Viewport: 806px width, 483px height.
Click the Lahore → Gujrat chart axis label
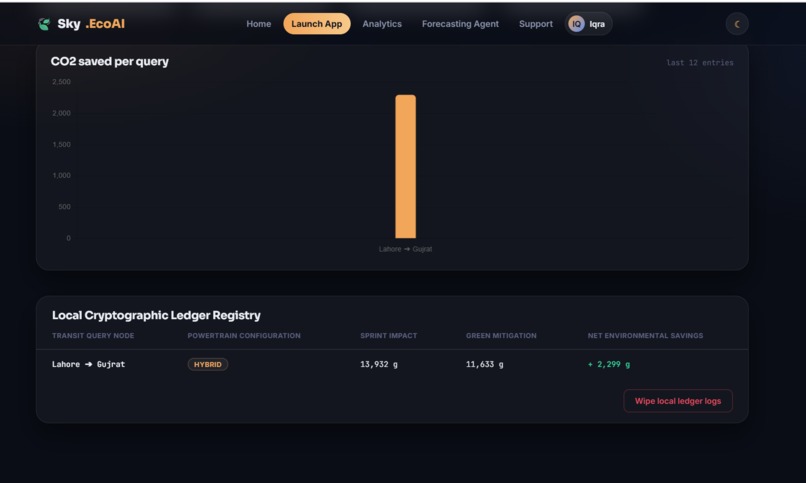pos(406,249)
